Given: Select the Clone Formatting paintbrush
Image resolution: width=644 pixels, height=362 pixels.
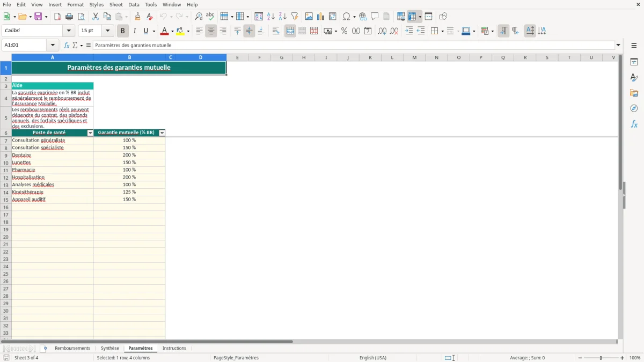Looking at the screenshot, I should pyautogui.click(x=138, y=17).
